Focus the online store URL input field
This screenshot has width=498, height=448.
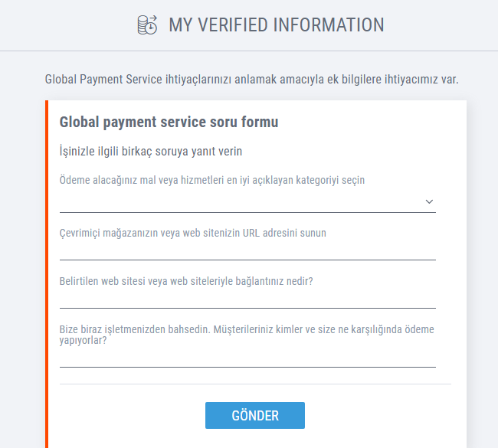point(247,252)
